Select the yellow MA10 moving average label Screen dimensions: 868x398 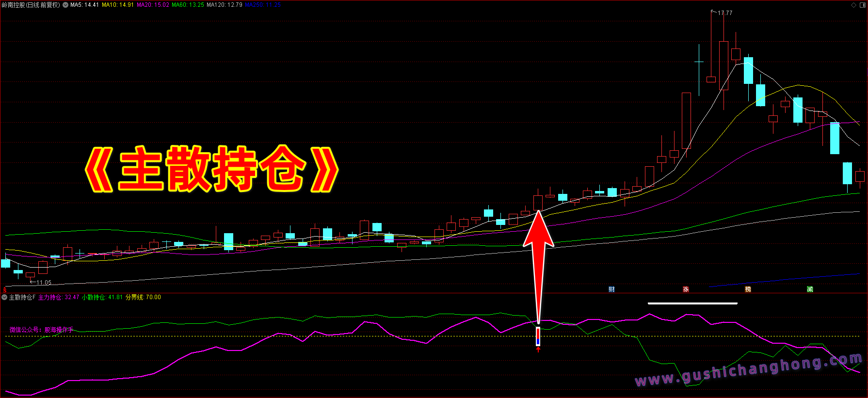pyautogui.click(x=117, y=5)
